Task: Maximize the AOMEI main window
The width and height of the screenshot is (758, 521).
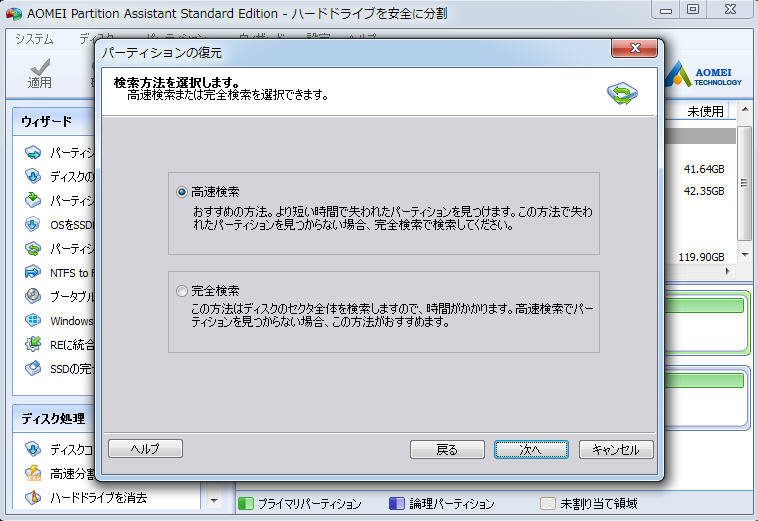Action: point(693,10)
